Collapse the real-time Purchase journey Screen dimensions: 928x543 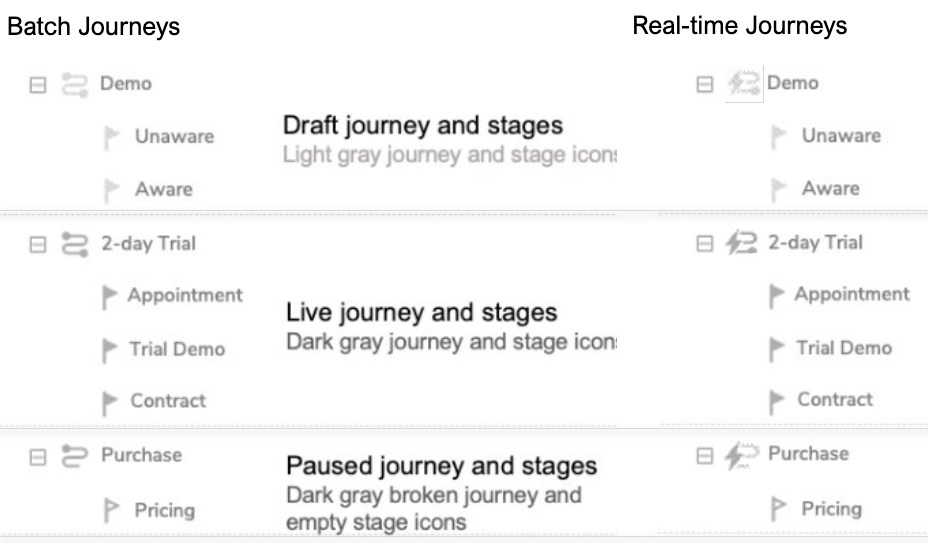click(x=705, y=456)
